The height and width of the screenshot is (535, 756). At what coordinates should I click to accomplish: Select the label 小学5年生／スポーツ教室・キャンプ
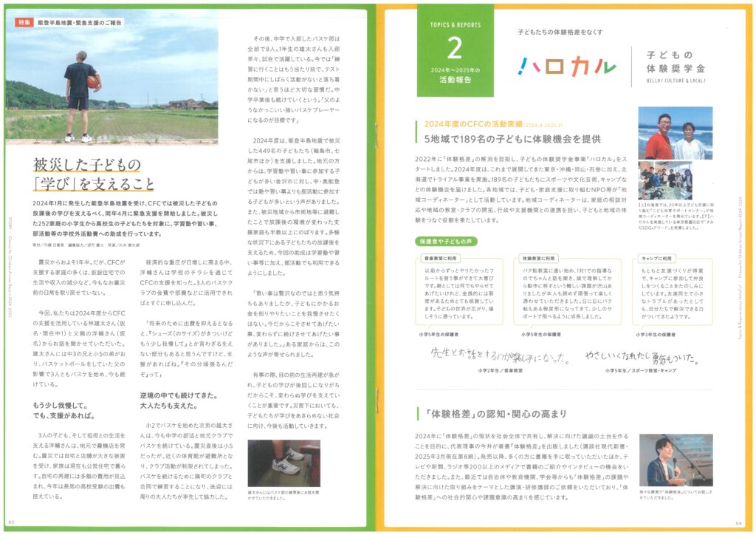point(641,370)
